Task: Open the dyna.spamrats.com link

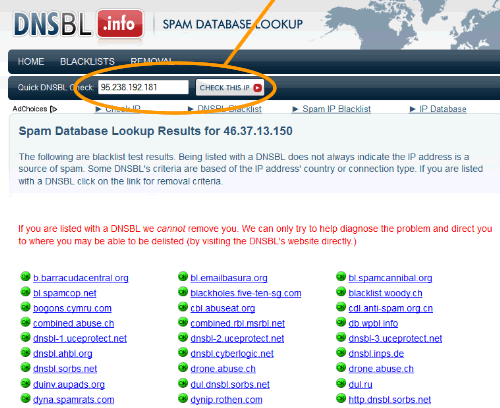Action: point(74,400)
